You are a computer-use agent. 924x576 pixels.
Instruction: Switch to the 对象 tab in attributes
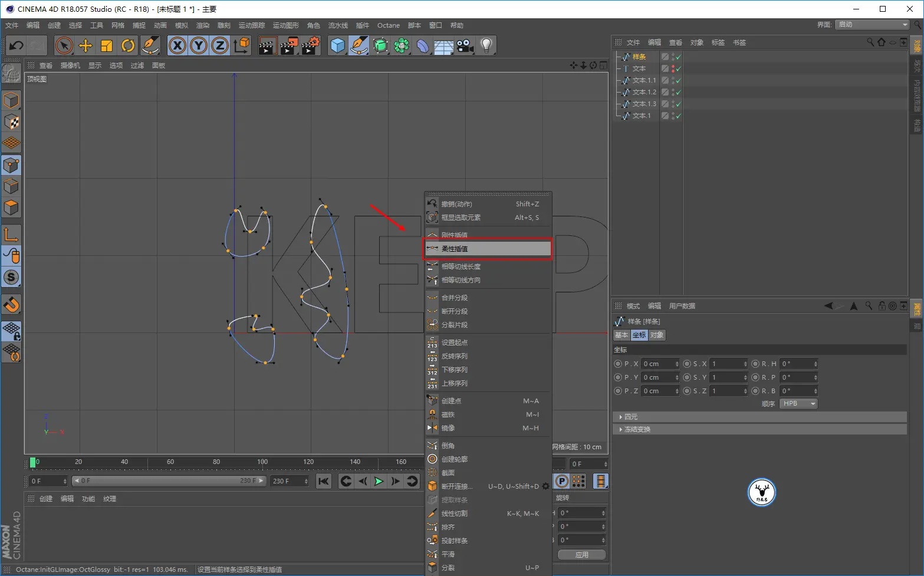point(657,335)
